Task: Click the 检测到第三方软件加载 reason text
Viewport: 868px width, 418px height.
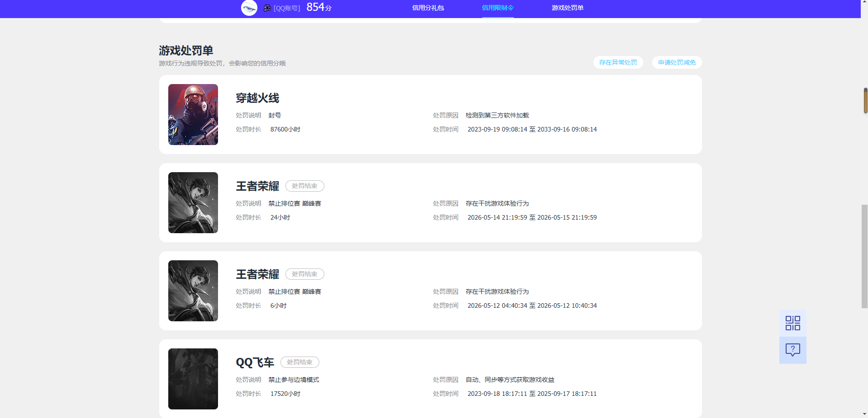Action: tap(497, 115)
